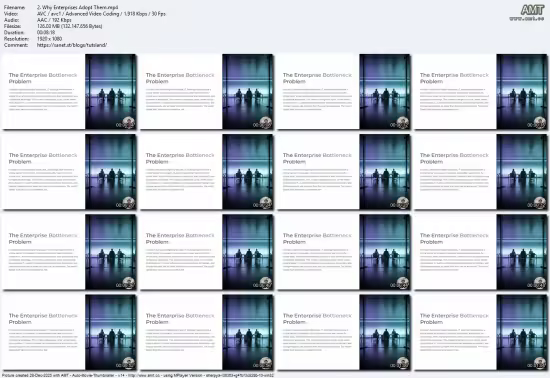The height and width of the screenshot is (378, 550).
Task: Open the sanet.st blogs URL in Comment
Action: pos(72,45)
